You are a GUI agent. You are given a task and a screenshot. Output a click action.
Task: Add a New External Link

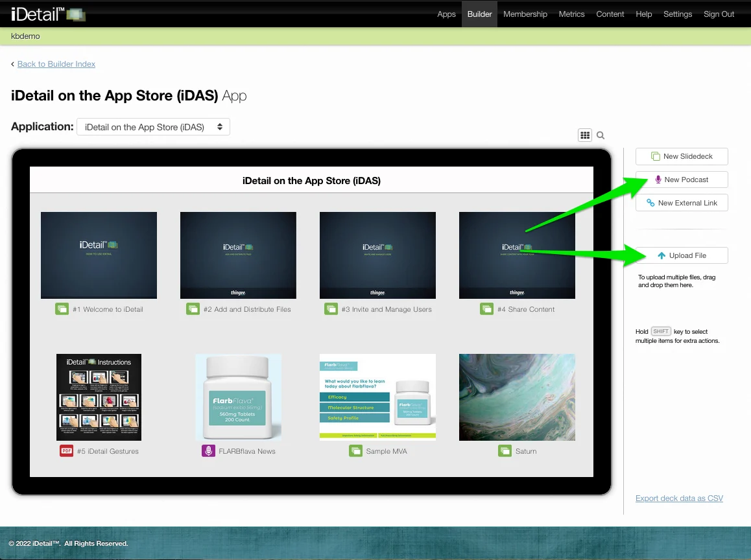point(682,203)
